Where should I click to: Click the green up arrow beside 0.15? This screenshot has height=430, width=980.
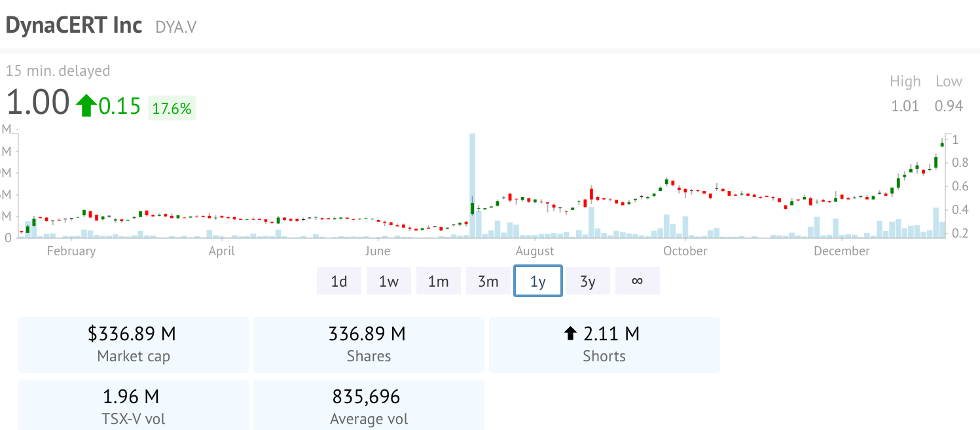(86, 105)
